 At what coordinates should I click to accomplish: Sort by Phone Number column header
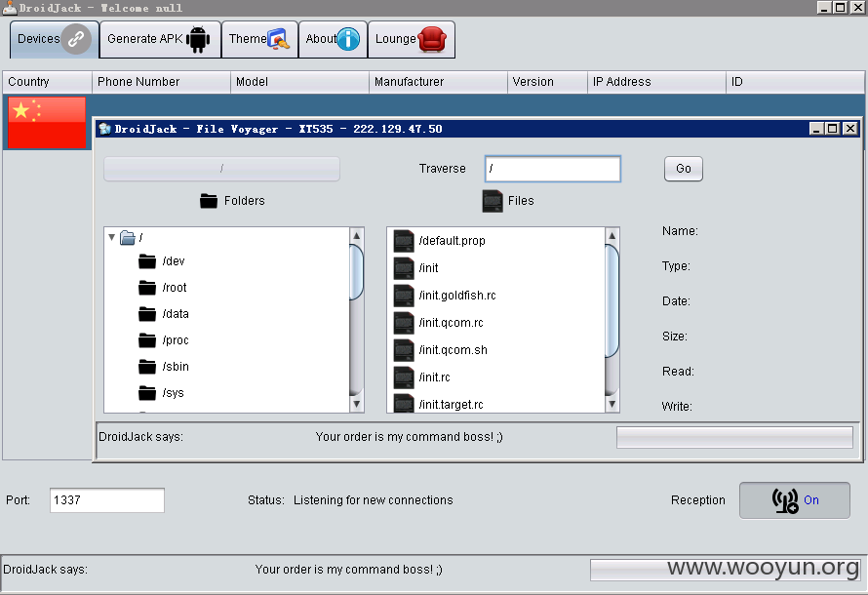(161, 82)
